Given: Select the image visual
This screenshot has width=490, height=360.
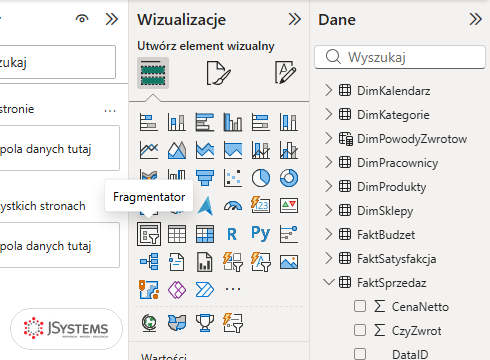Looking at the screenshot, I should pyautogui.click(x=289, y=262).
